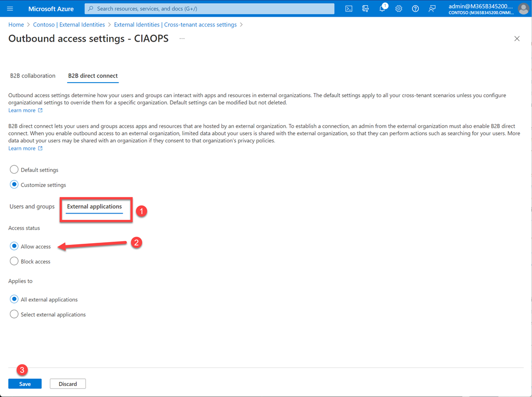Click the Discard button
The height and width of the screenshot is (397, 532).
point(68,384)
